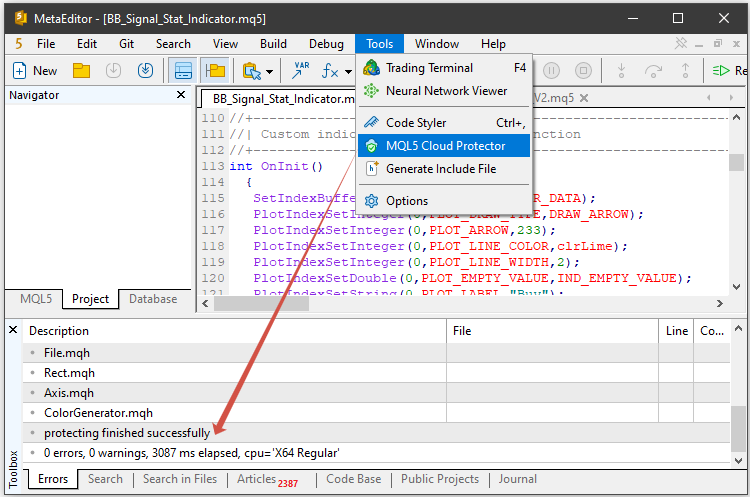Open Options from Tools menu
The height and width of the screenshot is (497, 750).
(444, 201)
